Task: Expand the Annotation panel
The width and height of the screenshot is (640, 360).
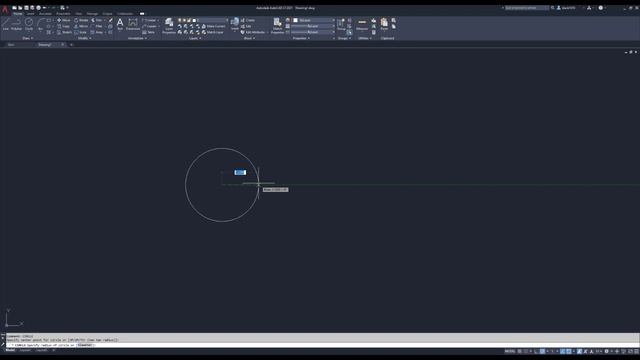Action: point(138,38)
